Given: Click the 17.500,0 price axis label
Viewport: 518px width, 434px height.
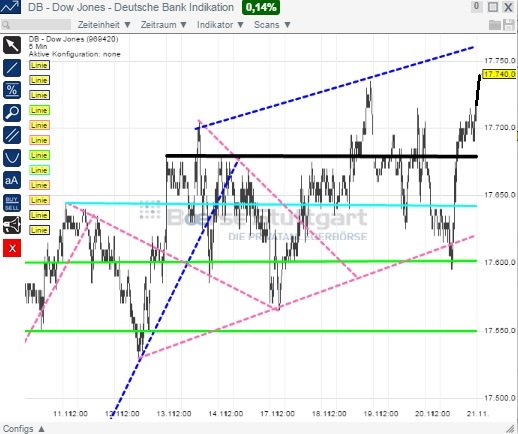Looking at the screenshot, I should tap(500, 398).
